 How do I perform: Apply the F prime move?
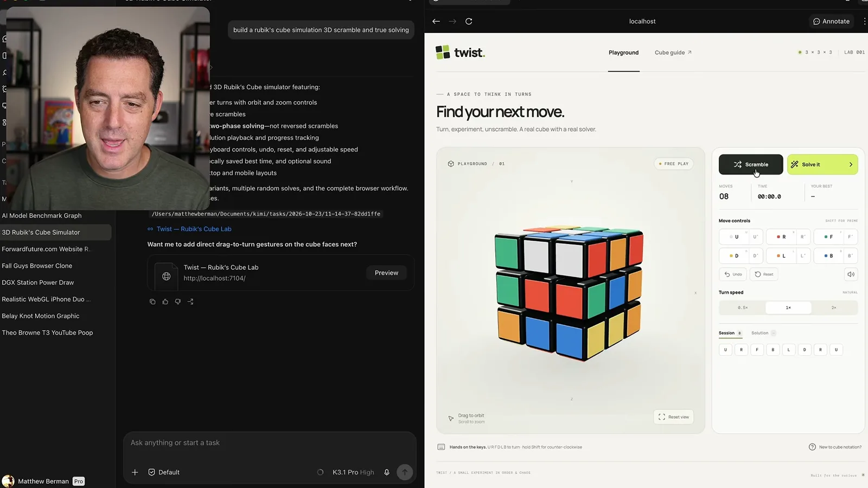click(x=850, y=237)
